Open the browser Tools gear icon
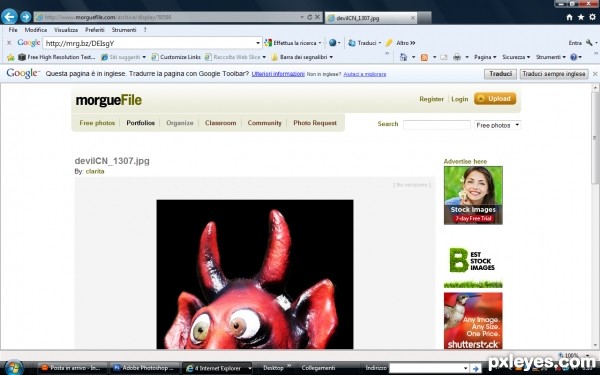Image resolution: width=600 pixels, height=375 pixels. click(592, 17)
